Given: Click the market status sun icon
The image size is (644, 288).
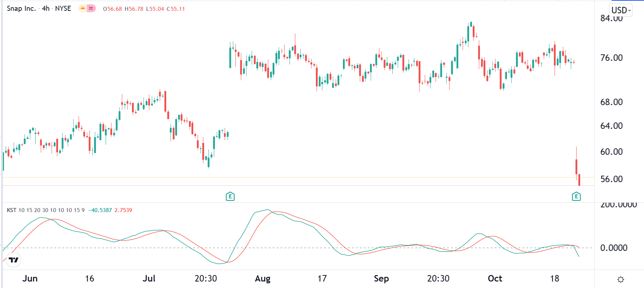Looking at the screenshot, I should click(83, 8).
